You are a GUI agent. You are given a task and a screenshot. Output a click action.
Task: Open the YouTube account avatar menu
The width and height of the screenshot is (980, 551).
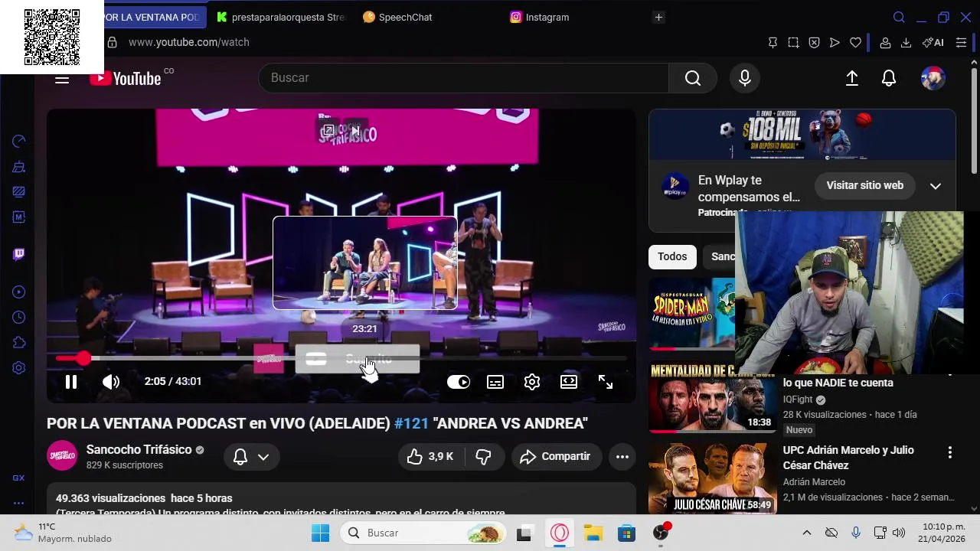click(933, 78)
